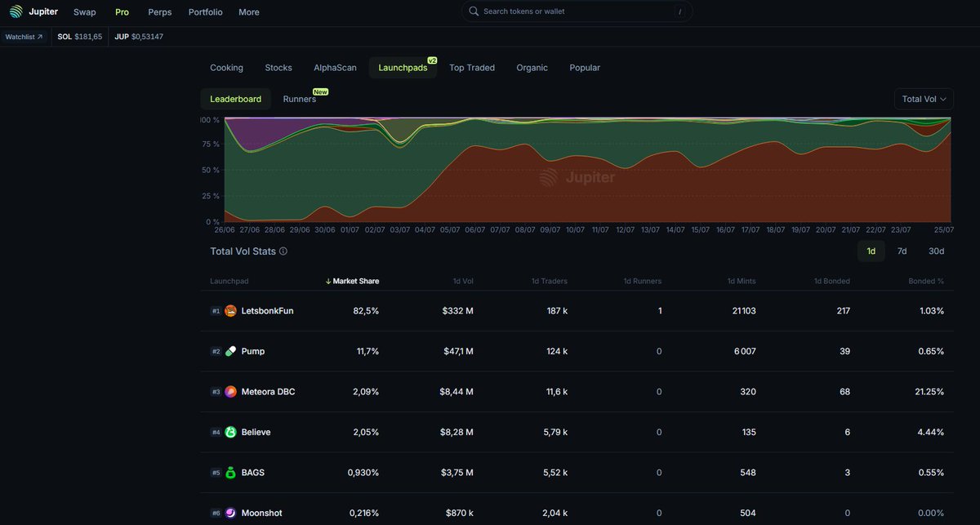Open the Believe row name
The width and height of the screenshot is (980, 525).
click(x=256, y=432)
